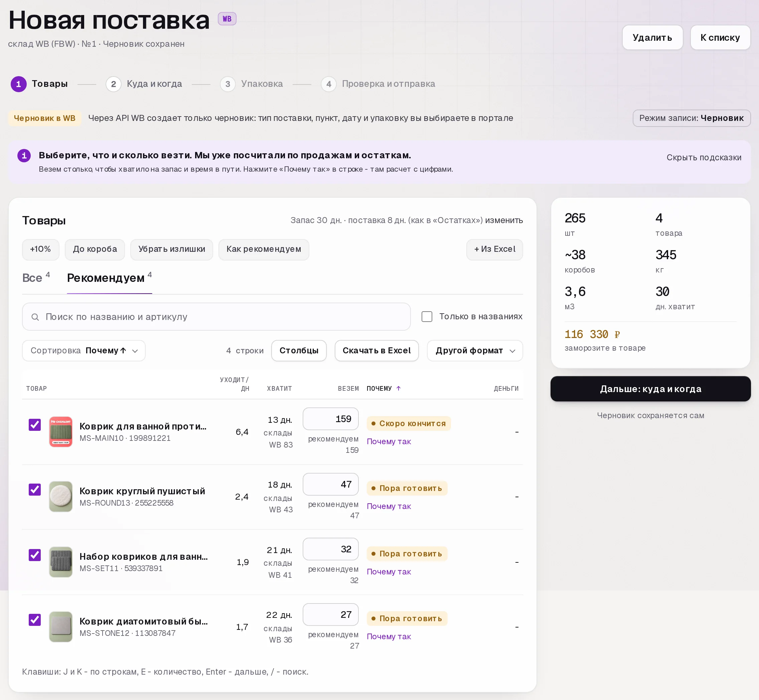
Task: Open thumbnail of Коврик диатомитовый
Action: point(60,627)
